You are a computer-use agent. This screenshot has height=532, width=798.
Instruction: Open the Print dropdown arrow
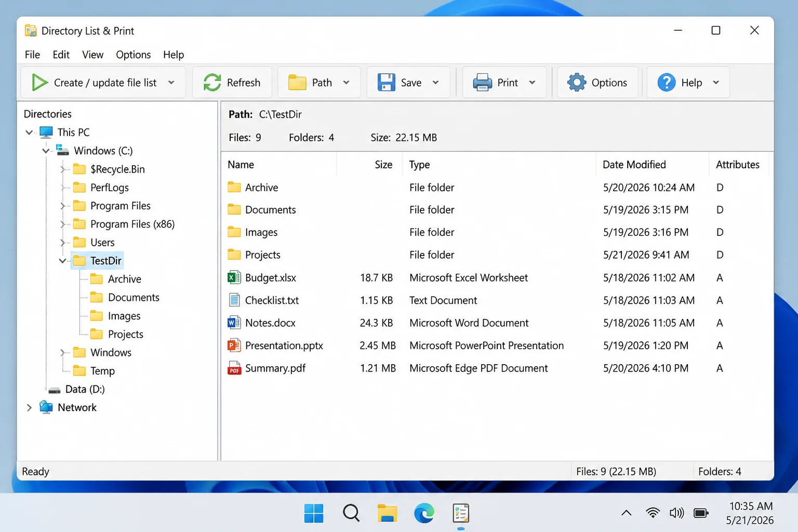click(x=533, y=83)
